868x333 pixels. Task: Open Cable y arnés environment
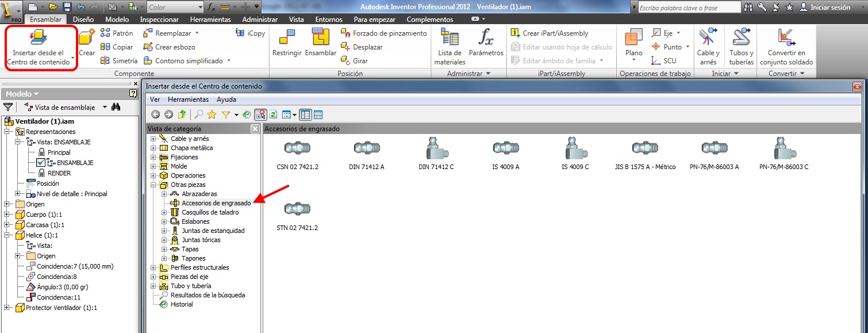coord(708,47)
